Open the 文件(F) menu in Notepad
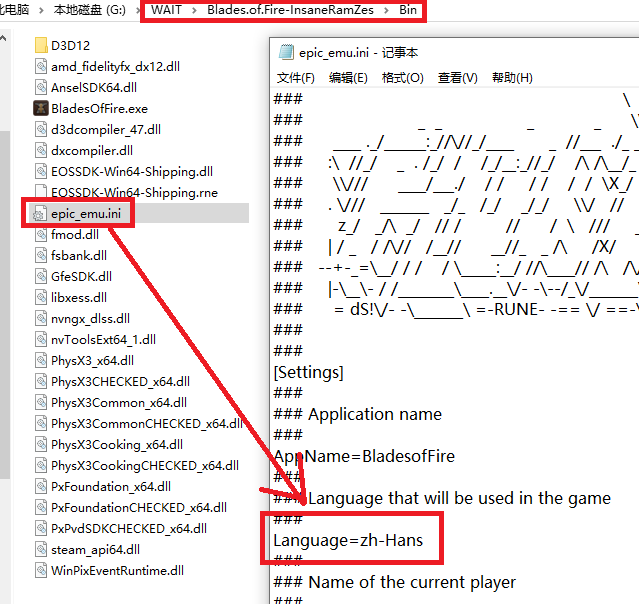This screenshot has width=639, height=604. [x=296, y=78]
